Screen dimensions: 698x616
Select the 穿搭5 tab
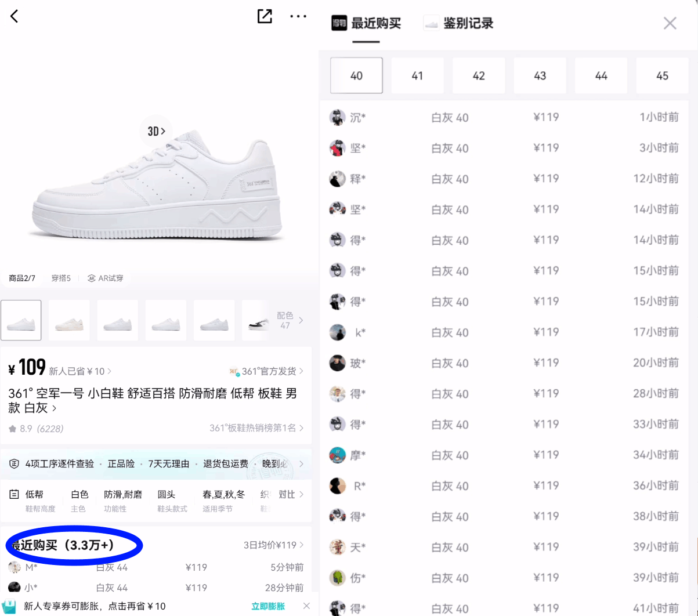coord(60,278)
